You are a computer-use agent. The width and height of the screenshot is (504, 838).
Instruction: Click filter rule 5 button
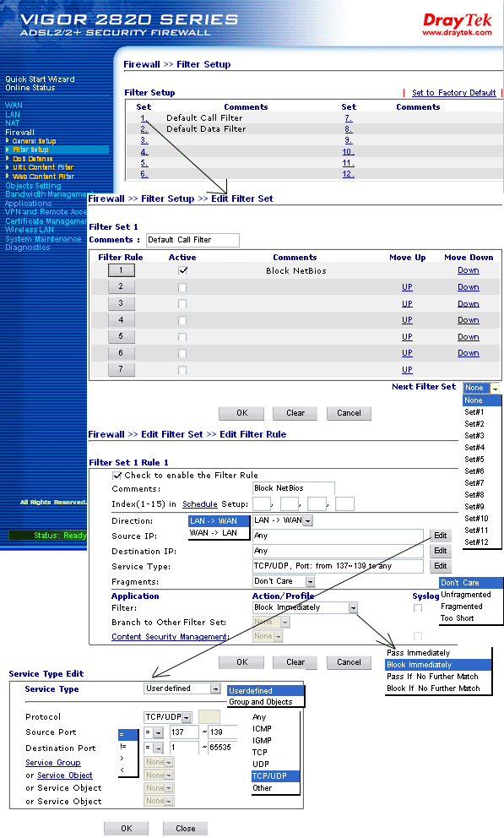point(122,337)
